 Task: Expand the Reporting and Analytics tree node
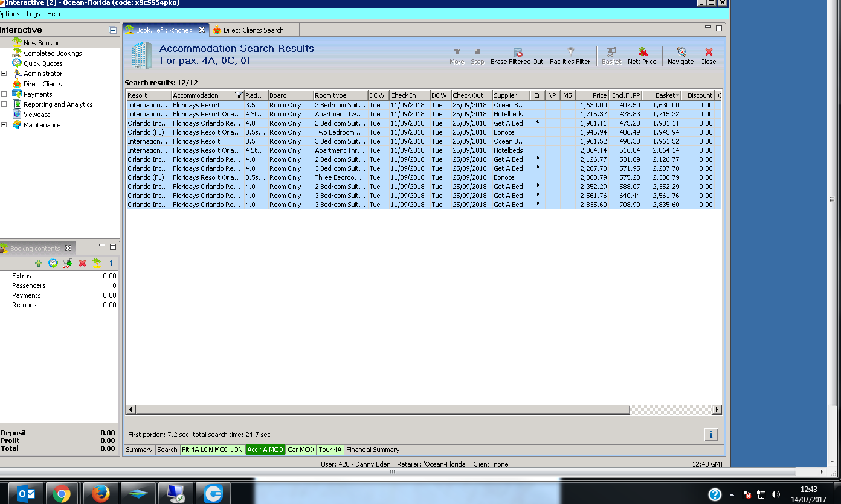tap(4, 104)
